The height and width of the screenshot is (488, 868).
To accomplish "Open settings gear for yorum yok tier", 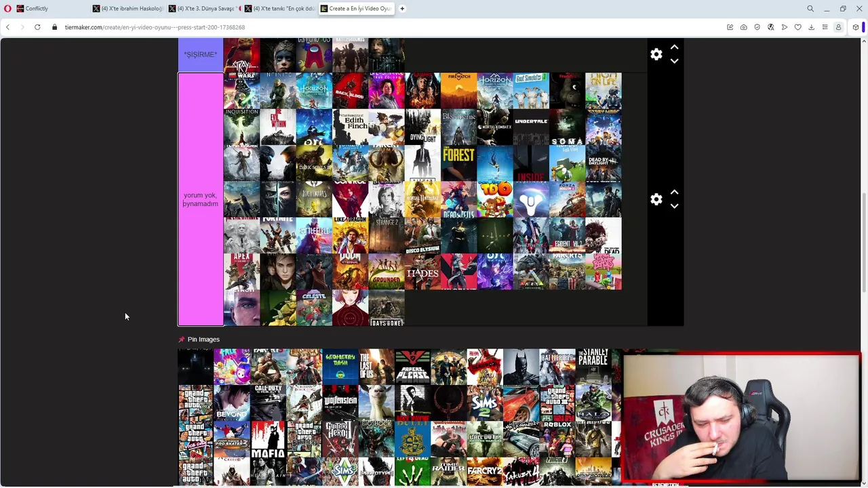I will point(656,199).
